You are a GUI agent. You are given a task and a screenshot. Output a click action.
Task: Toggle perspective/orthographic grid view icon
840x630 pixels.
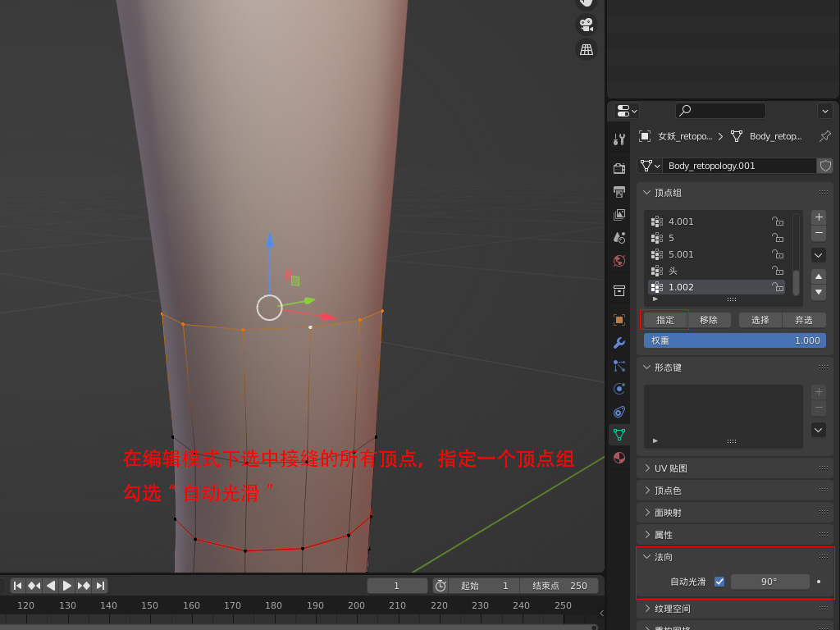pyautogui.click(x=587, y=50)
